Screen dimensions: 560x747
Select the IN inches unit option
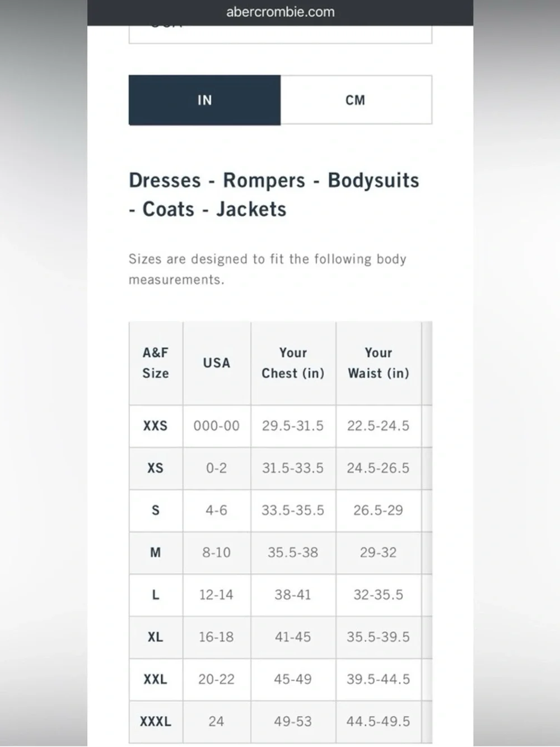coord(204,100)
